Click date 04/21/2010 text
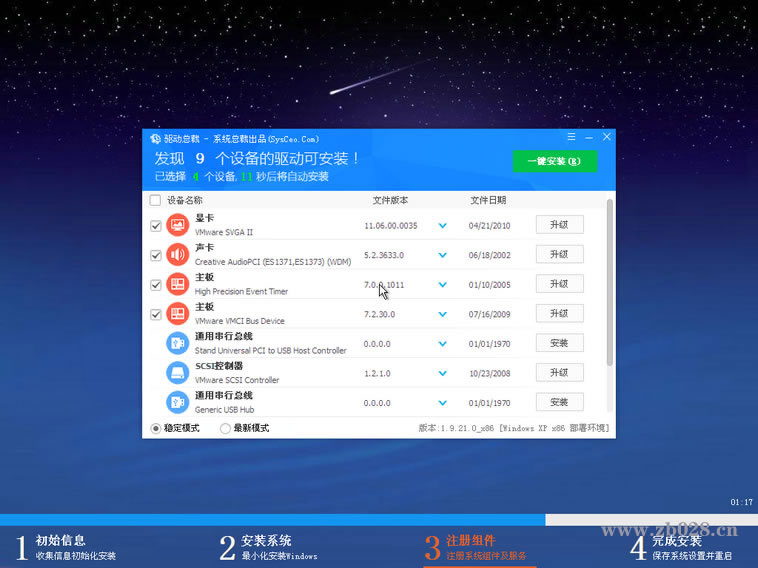The height and width of the screenshot is (568, 758). click(x=489, y=226)
